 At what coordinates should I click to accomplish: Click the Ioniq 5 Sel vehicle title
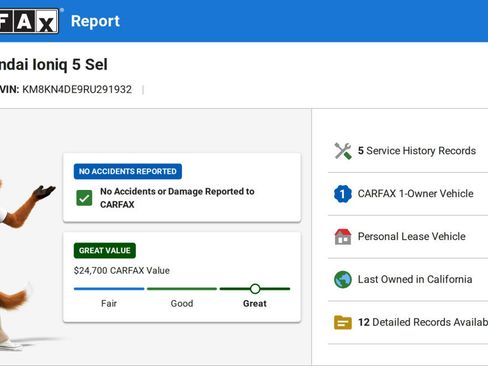tap(54, 64)
